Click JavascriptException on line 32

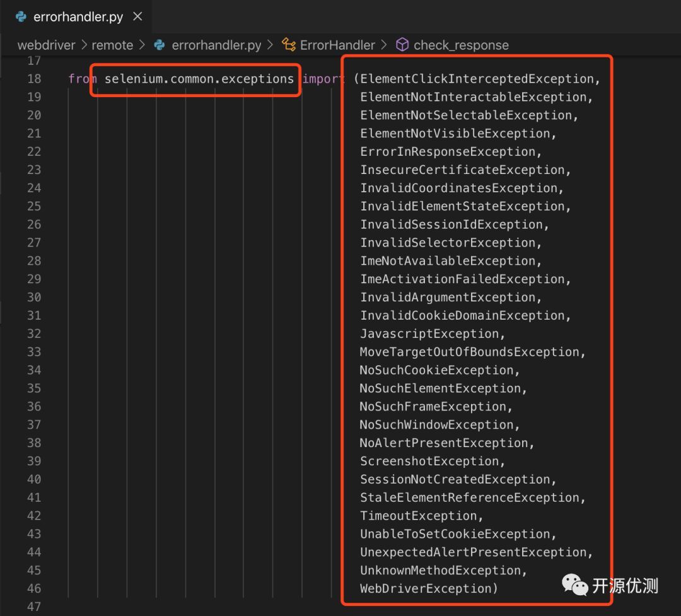pos(429,334)
